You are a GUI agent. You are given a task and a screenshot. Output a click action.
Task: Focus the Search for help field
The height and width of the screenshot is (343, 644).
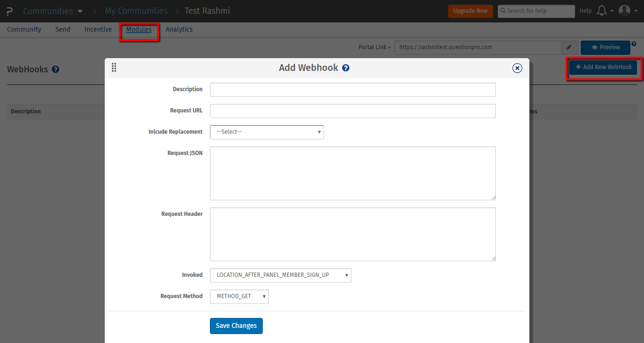click(536, 11)
